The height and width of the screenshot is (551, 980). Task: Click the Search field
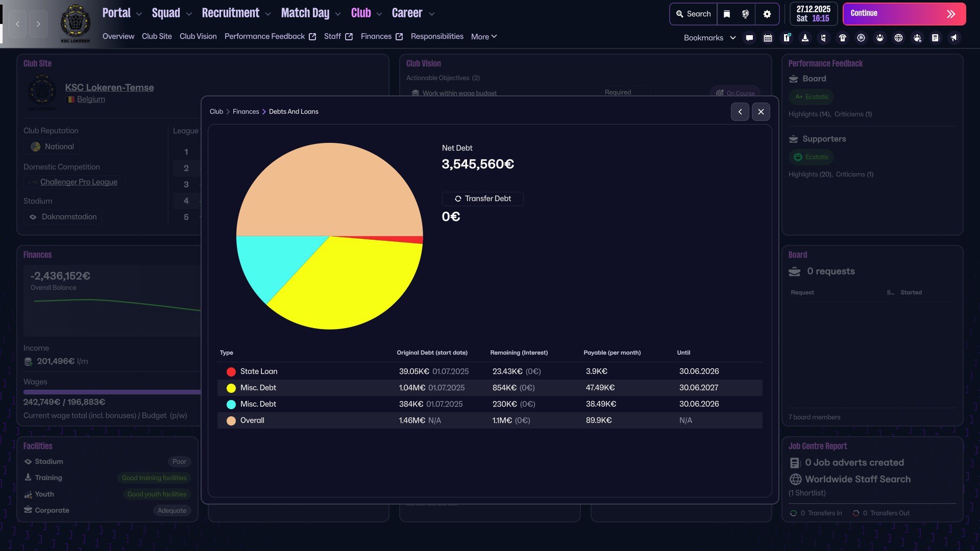pyautogui.click(x=693, y=14)
